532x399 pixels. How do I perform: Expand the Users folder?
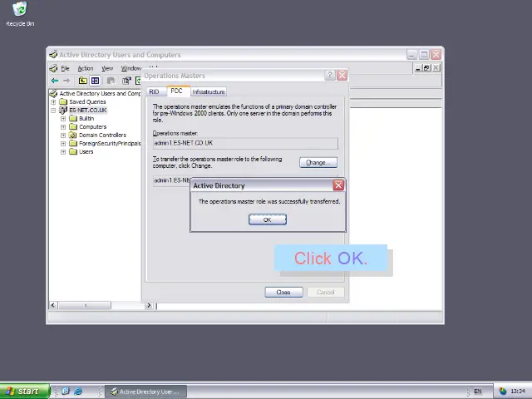63,151
